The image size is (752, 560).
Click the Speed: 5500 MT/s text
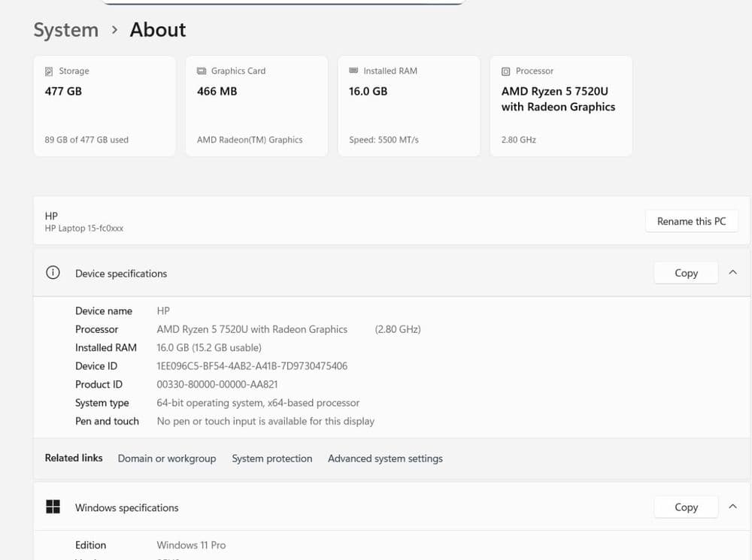(384, 140)
